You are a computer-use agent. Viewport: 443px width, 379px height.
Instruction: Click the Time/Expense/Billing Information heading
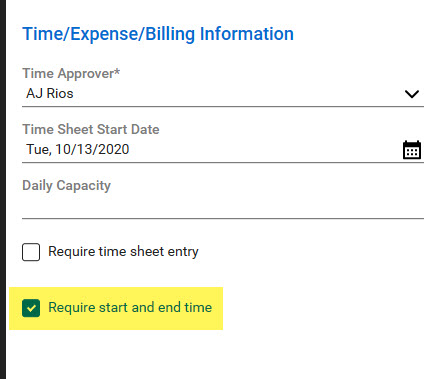coord(158,34)
